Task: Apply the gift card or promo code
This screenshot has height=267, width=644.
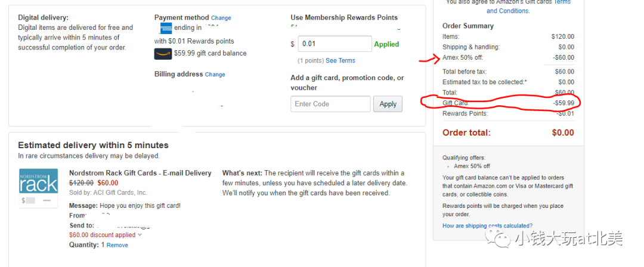Action: point(388,104)
